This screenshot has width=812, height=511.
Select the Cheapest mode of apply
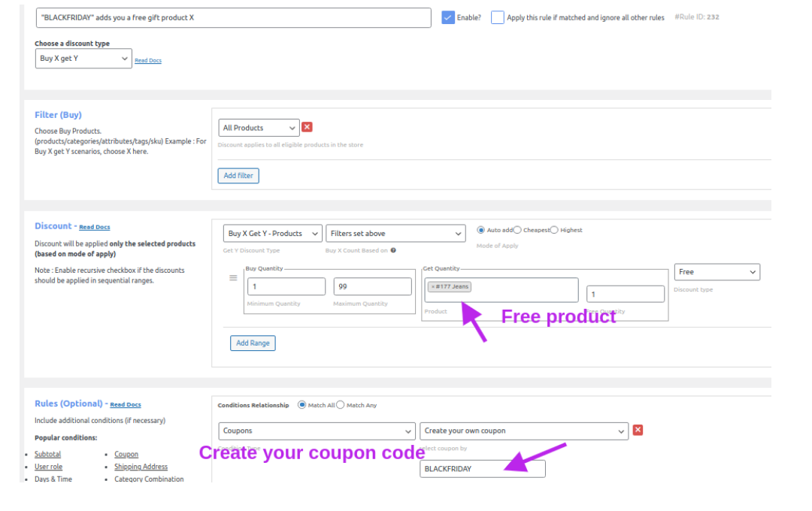pos(517,230)
